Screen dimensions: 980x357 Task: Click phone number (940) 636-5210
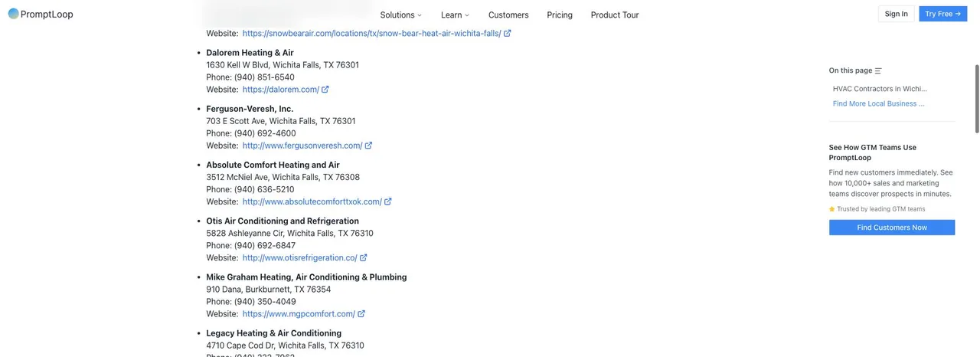point(264,189)
